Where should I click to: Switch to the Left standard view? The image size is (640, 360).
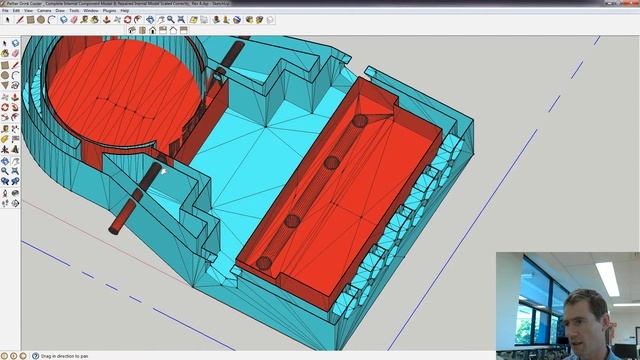coord(184,30)
